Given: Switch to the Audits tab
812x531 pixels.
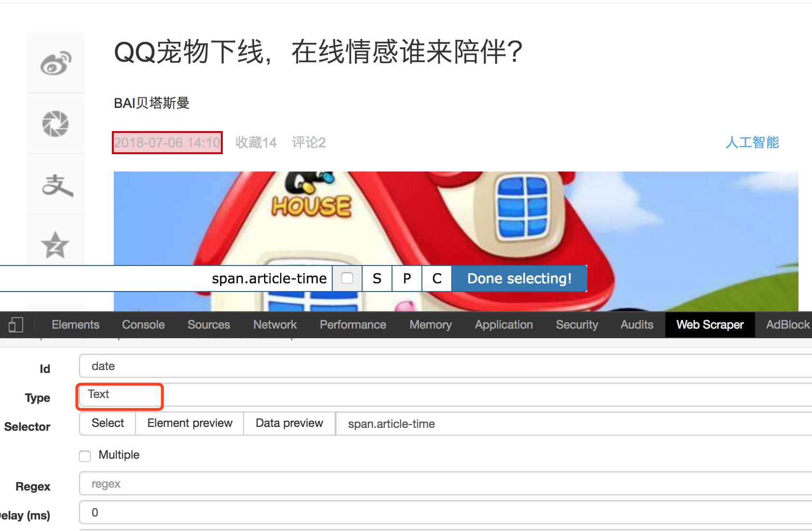Looking at the screenshot, I should tap(637, 325).
